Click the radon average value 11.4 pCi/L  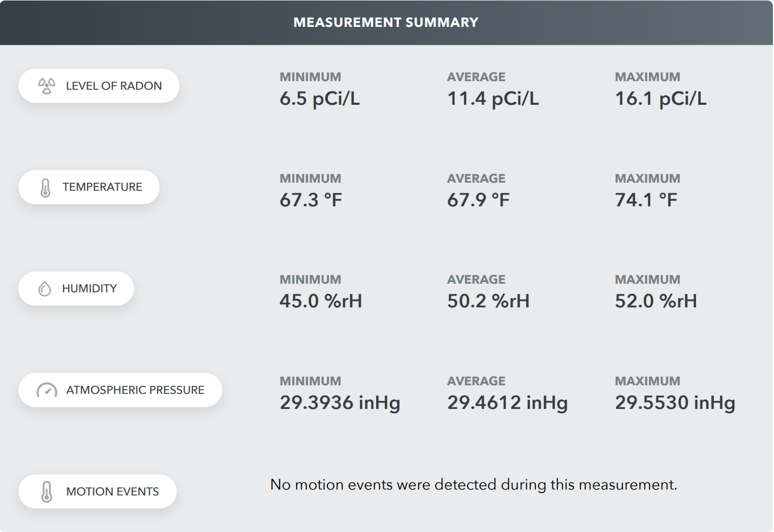pos(493,99)
